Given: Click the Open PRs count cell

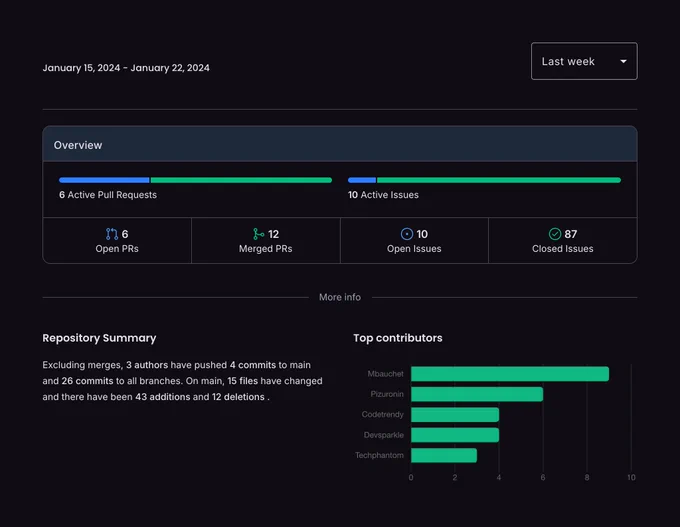Looking at the screenshot, I should point(117,241).
